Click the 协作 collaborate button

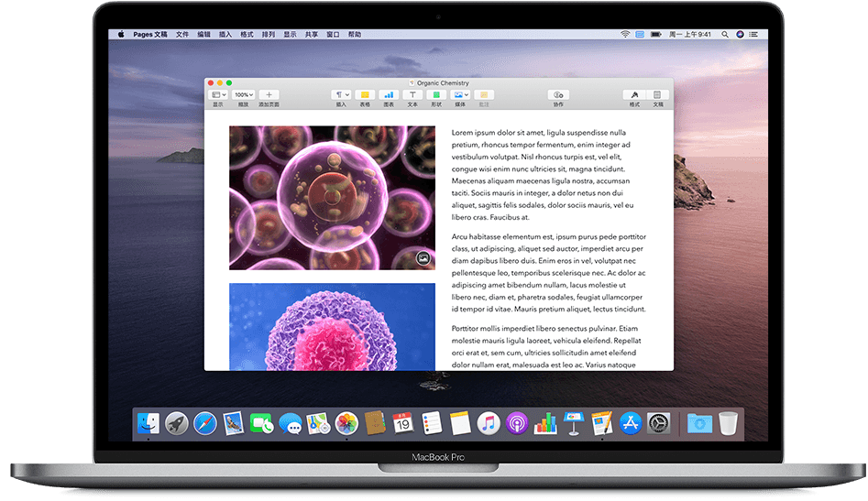click(x=558, y=95)
